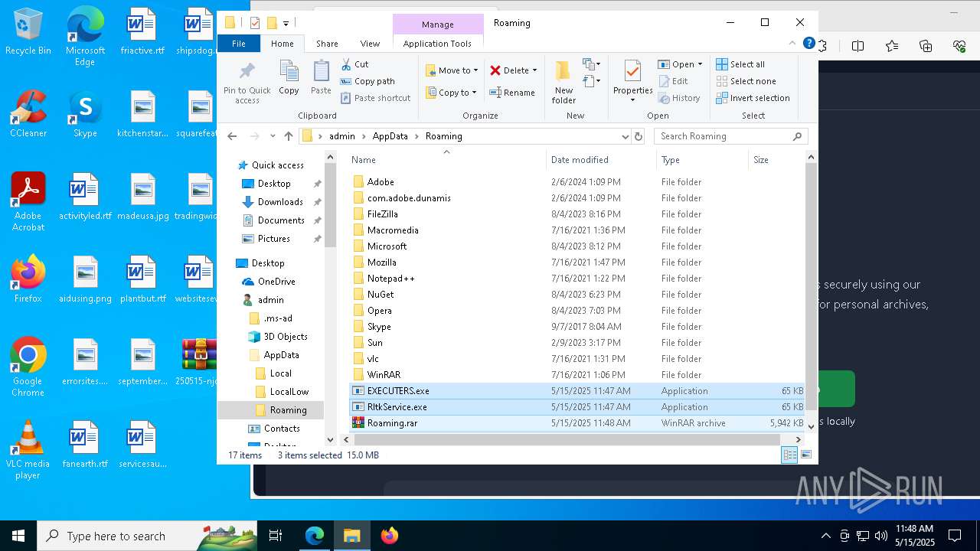Click the Paste ribbon icon

321,72
